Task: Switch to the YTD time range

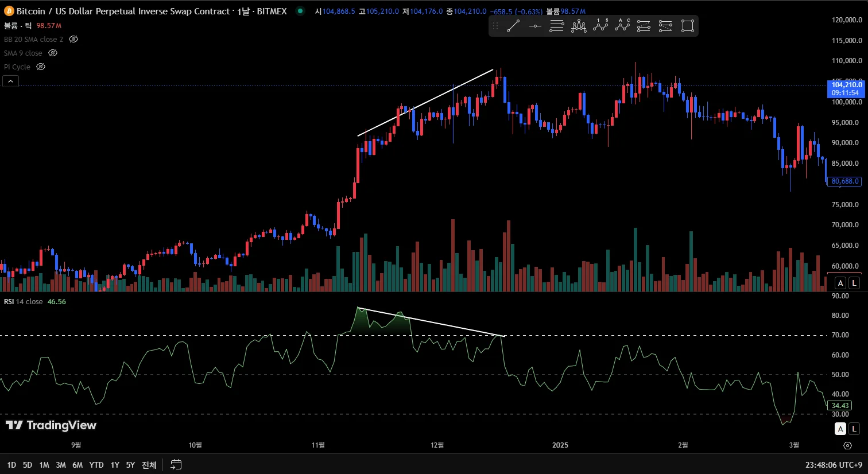Action: tap(96, 465)
